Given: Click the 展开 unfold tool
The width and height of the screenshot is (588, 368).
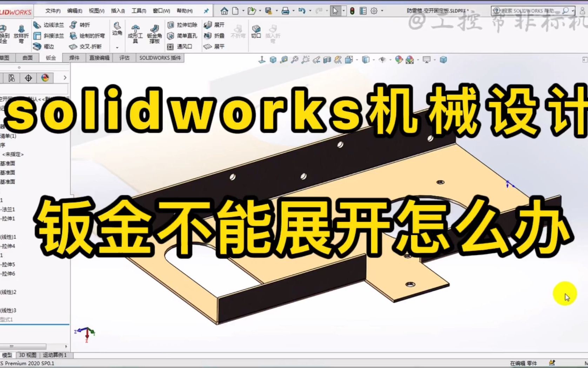Looking at the screenshot, I should [x=214, y=25].
